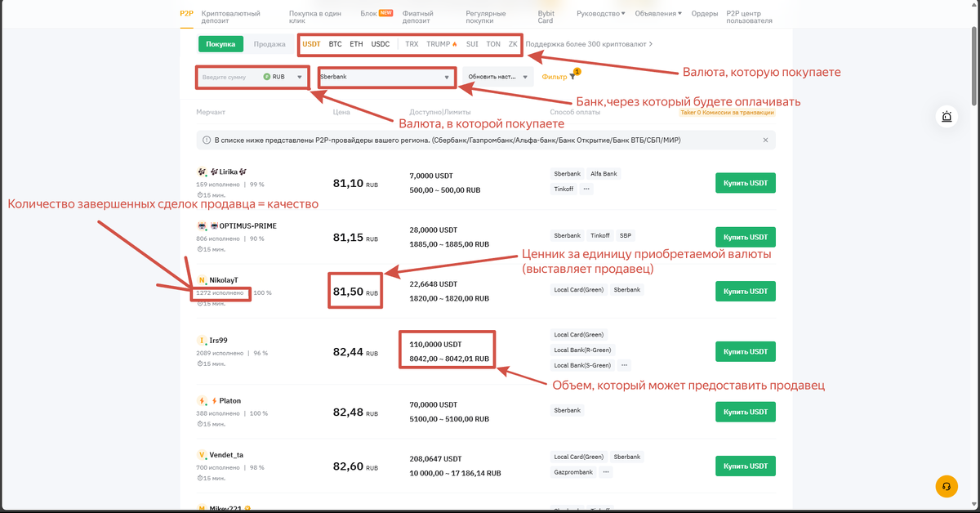980x513 pixels.
Task: Close the P2P-провайдеры notice with its X
Action: 765,141
